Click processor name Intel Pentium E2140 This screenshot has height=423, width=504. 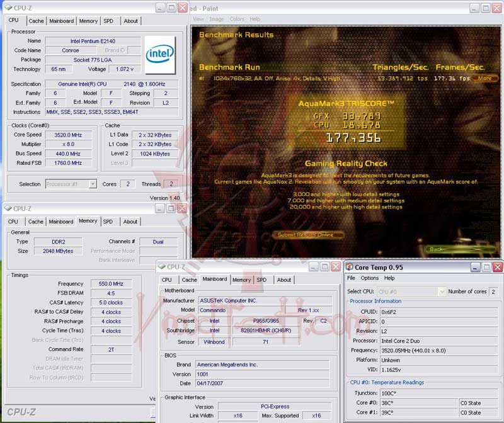pyautogui.click(x=93, y=41)
